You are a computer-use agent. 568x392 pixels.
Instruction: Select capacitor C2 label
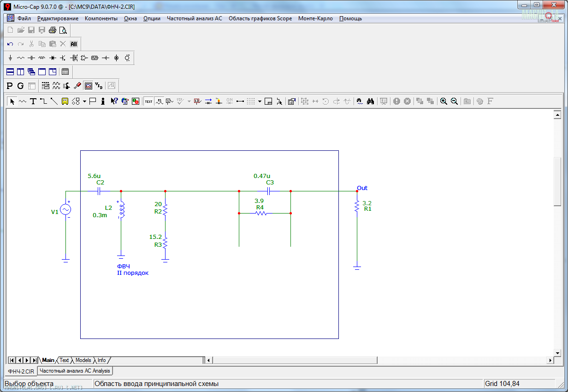coord(100,183)
